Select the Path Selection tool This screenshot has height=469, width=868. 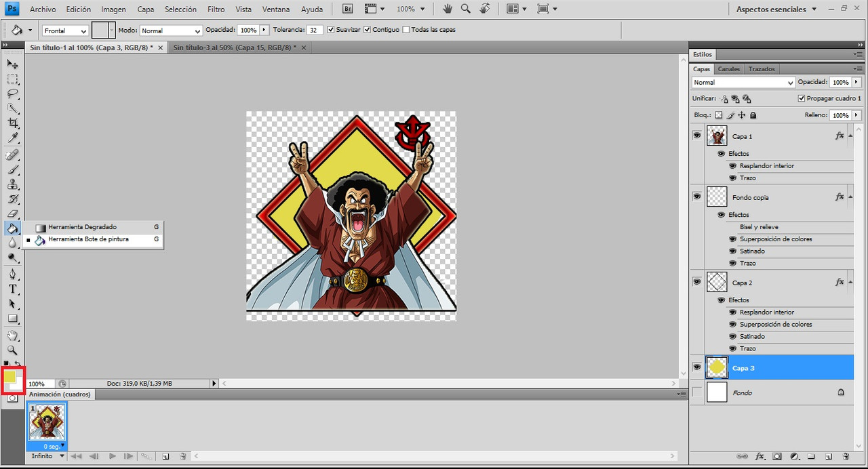[12, 304]
